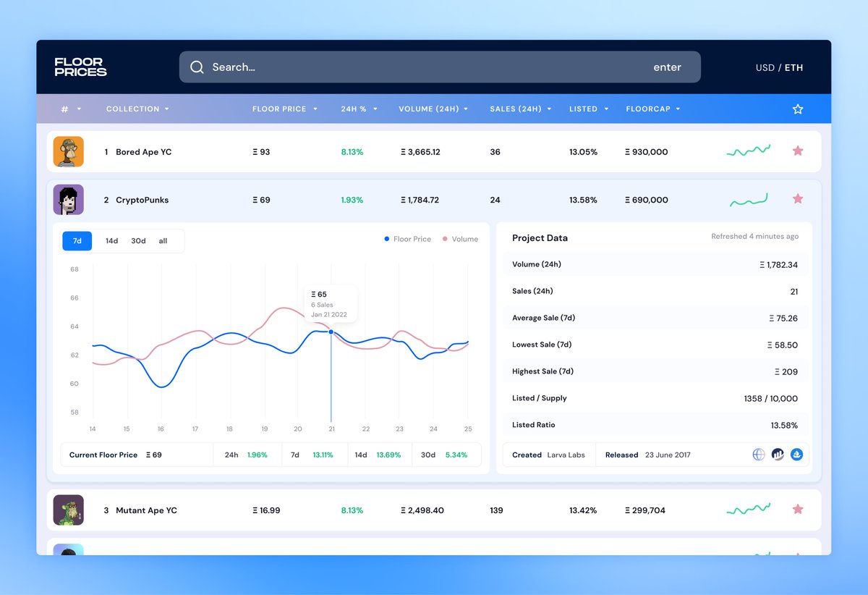Viewport: 868px width, 595px height.
Task: Click Bored Ape YC floor price Ξ 93
Action: click(x=261, y=152)
